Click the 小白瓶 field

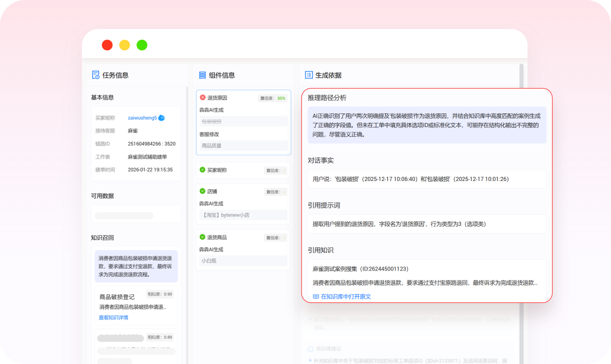243,260
